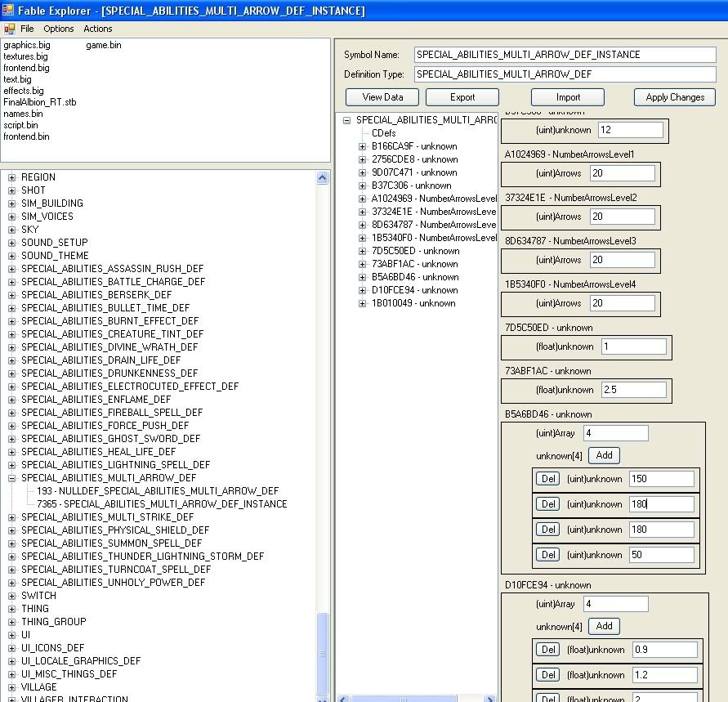This screenshot has height=702, width=728.
Task: Expand SPECIAL_ABILITIES_MULTI_STRIKE_DEF node
Action: 12,517
